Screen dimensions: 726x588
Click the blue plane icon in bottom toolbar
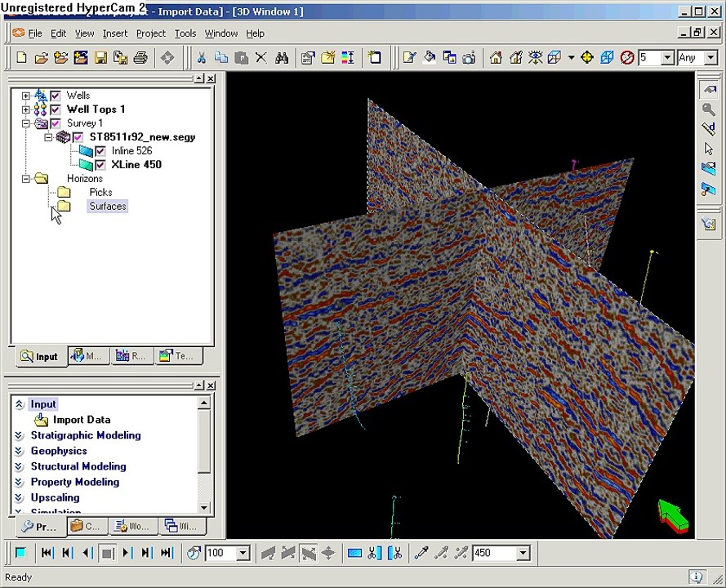click(x=354, y=553)
